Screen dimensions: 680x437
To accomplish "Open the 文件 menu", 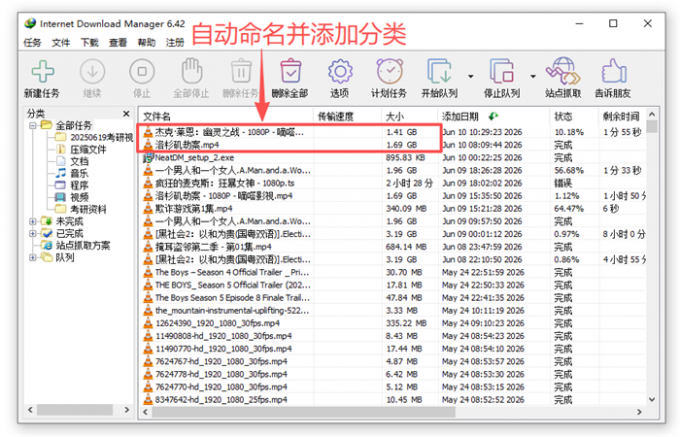I will point(61,42).
